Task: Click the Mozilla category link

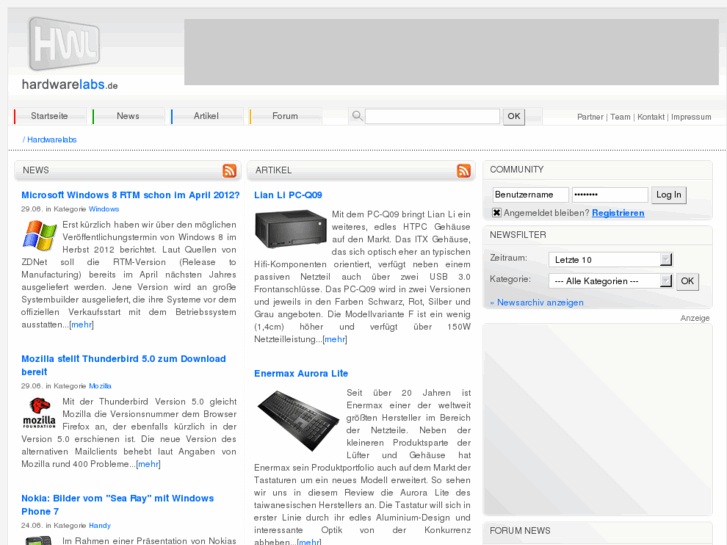Action: [x=100, y=386]
